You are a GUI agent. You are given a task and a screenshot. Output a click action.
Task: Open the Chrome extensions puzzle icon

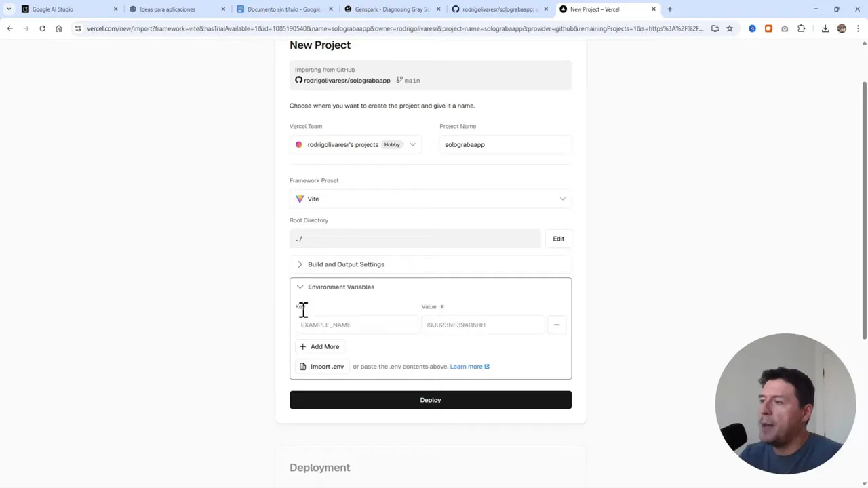(x=801, y=28)
